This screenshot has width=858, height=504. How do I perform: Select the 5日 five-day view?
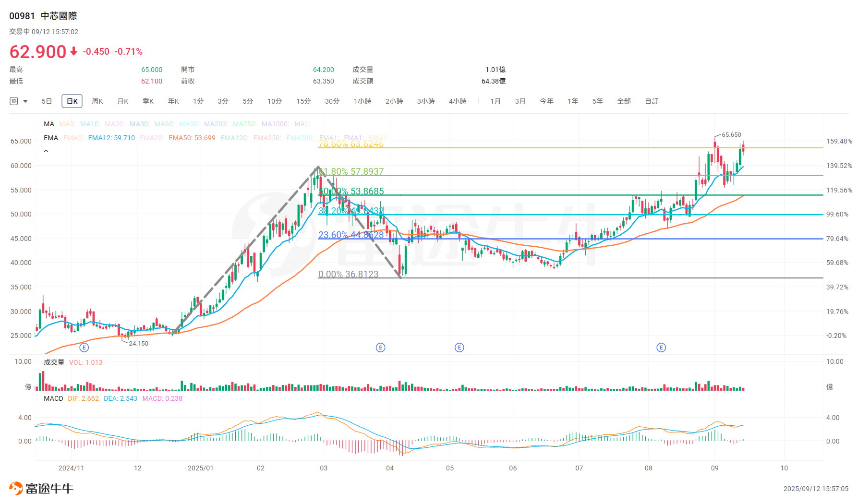pyautogui.click(x=47, y=101)
